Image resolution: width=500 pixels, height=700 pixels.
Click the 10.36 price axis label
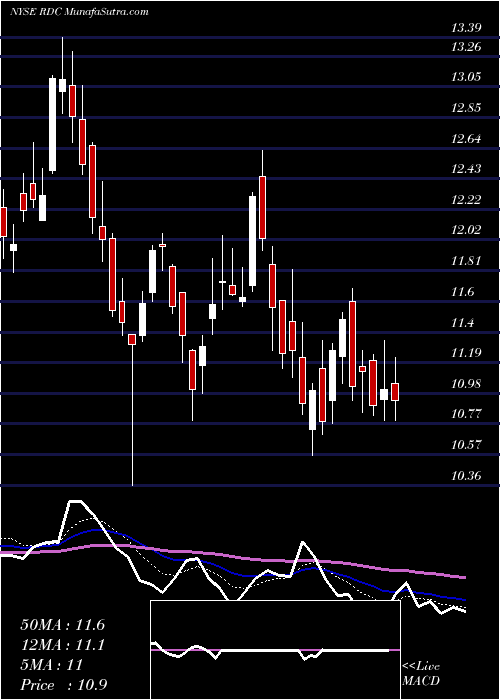pos(466,475)
